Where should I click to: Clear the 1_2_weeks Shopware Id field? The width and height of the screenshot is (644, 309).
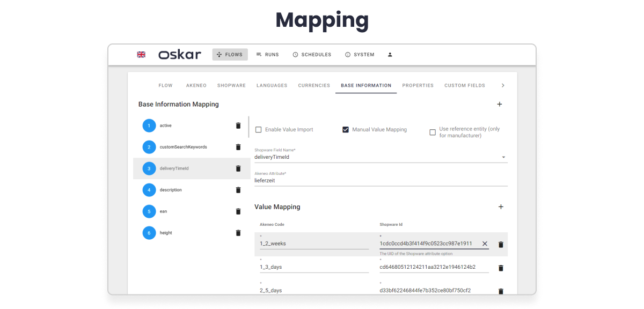point(485,244)
